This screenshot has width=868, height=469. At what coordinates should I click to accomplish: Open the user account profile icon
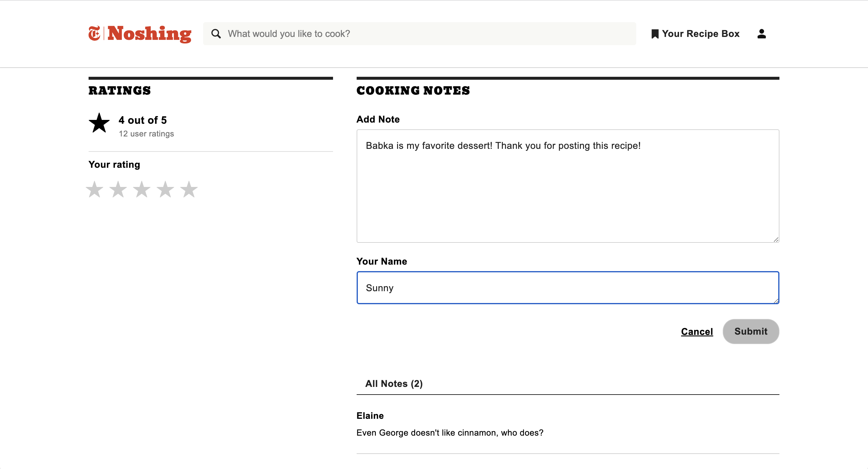click(761, 34)
